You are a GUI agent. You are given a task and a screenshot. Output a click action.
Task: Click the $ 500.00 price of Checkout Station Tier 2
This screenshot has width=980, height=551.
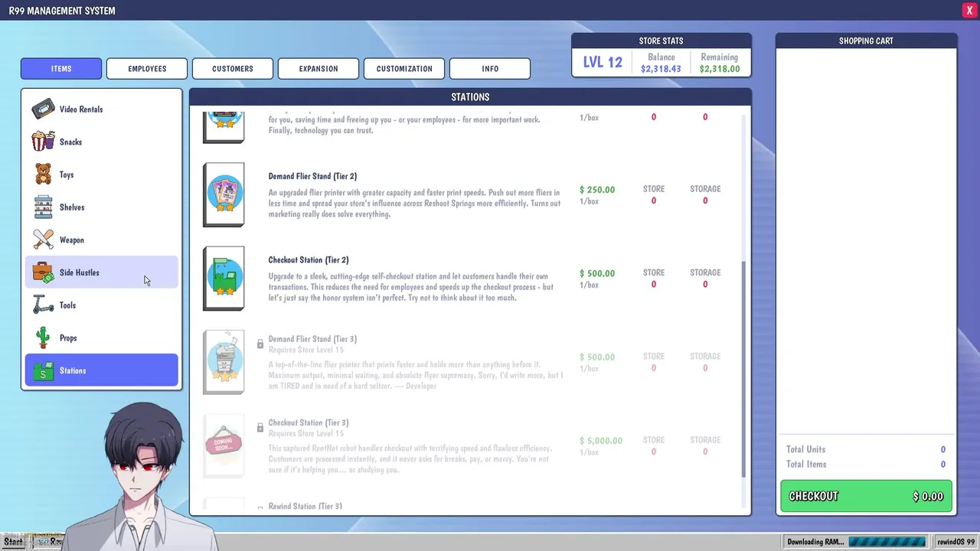coord(597,273)
